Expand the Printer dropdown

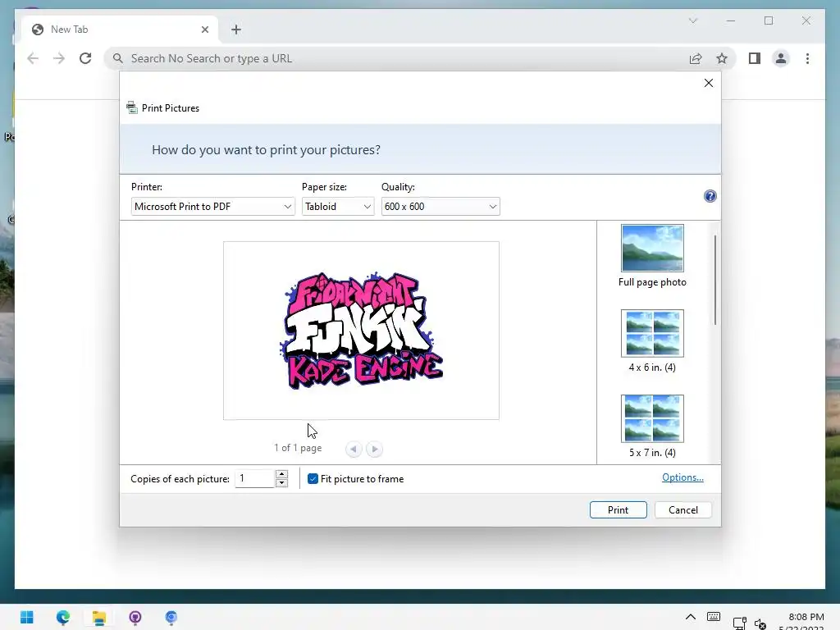point(212,206)
